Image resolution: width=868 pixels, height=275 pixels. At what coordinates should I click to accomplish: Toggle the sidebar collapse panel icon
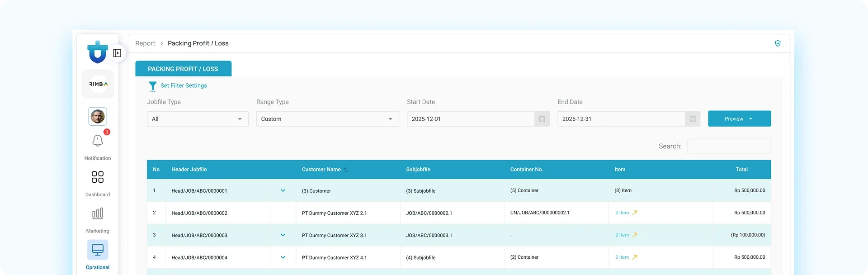pyautogui.click(x=117, y=53)
